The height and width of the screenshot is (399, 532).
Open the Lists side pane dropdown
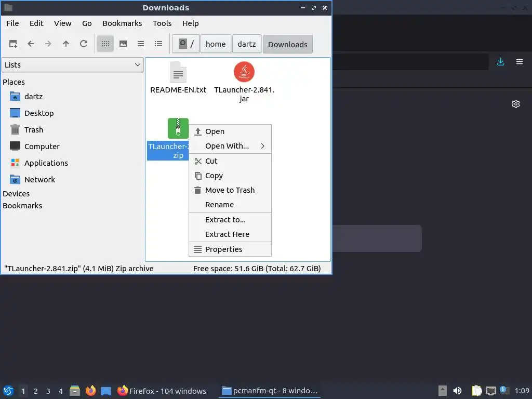(x=73, y=65)
